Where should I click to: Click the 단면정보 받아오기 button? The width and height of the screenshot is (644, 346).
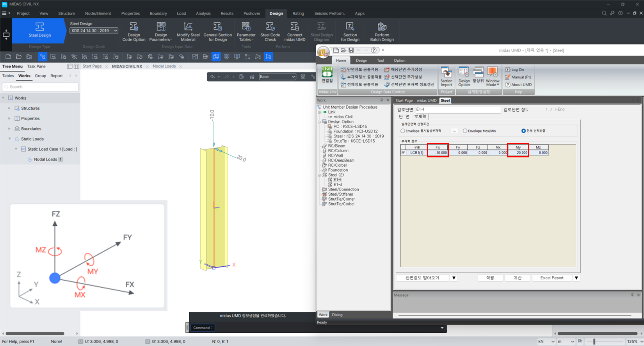click(422, 278)
